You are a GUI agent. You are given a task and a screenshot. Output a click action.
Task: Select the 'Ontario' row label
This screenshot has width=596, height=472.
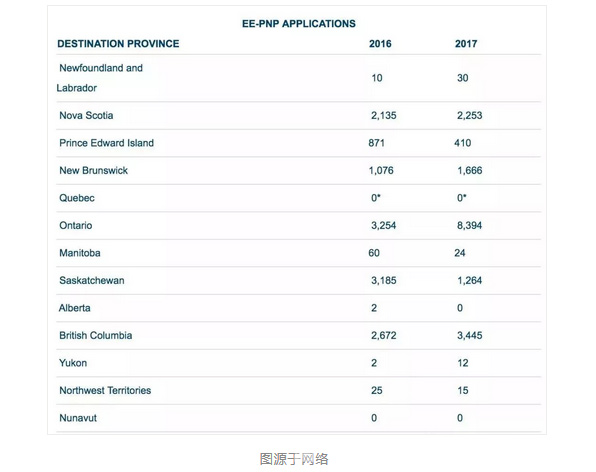pyautogui.click(x=76, y=225)
